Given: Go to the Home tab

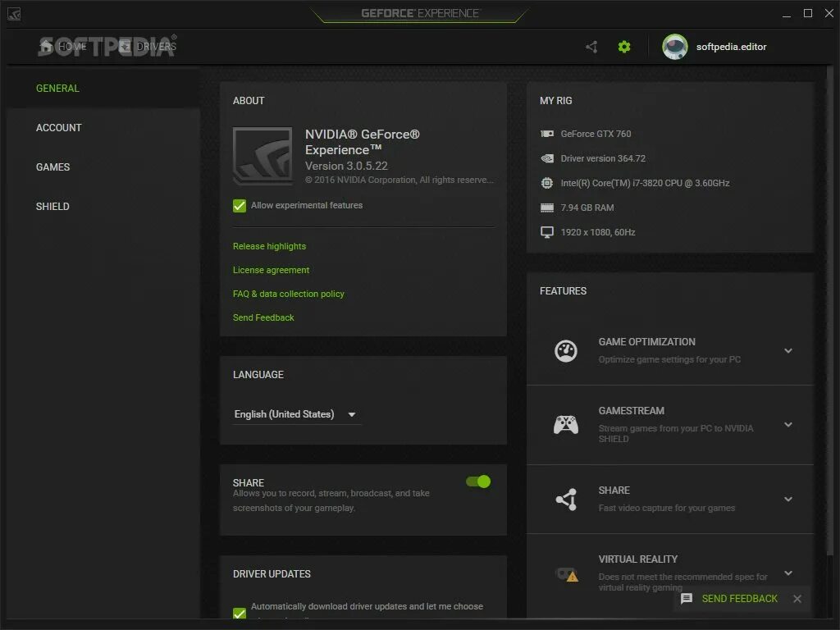Looking at the screenshot, I should point(64,47).
